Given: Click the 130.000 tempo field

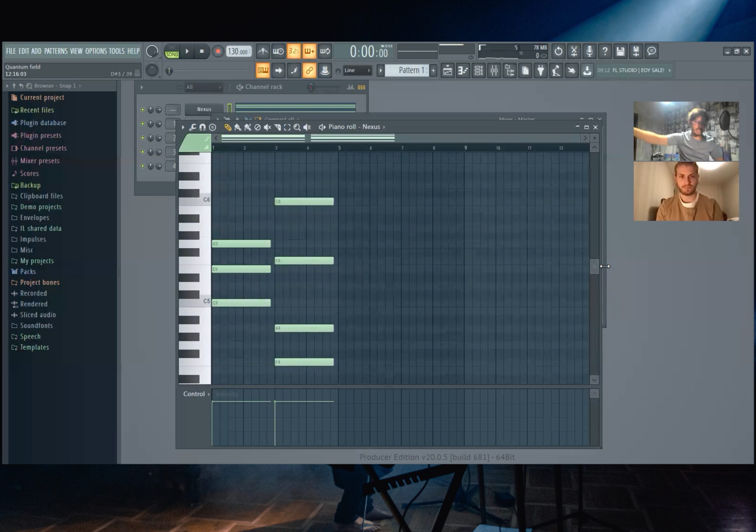Looking at the screenshot, I should [238, 51].
